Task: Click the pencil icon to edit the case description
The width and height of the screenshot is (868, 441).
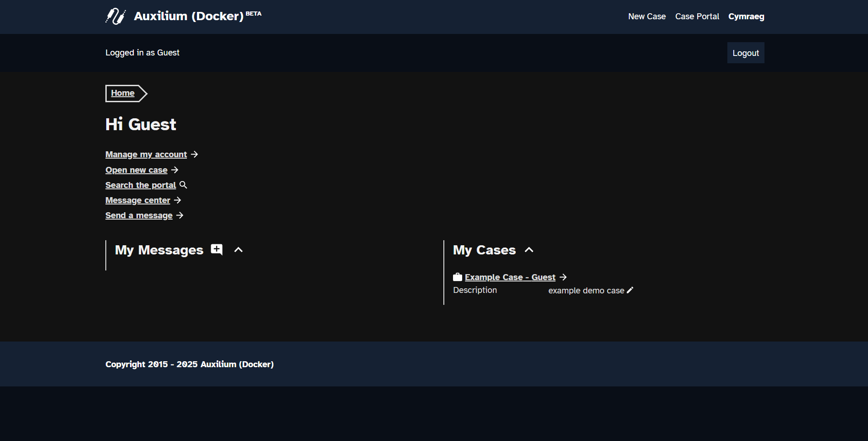Action: 630,290
